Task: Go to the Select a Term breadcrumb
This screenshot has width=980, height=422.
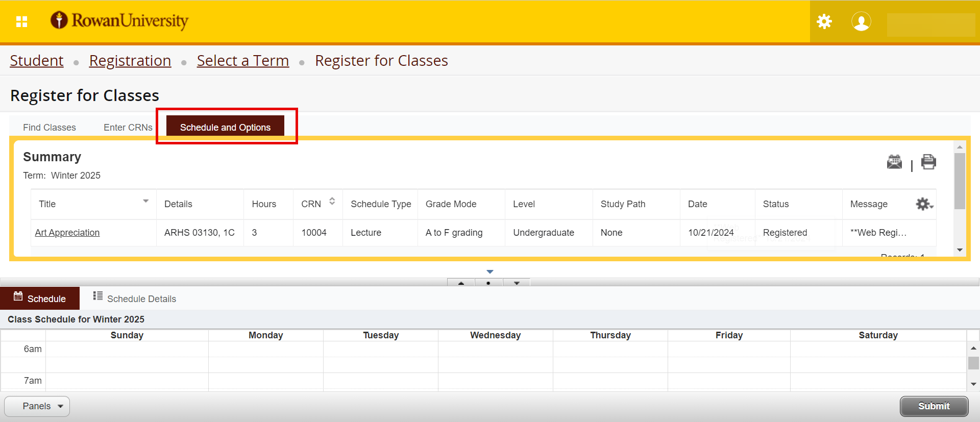Action: coord(243,61)
